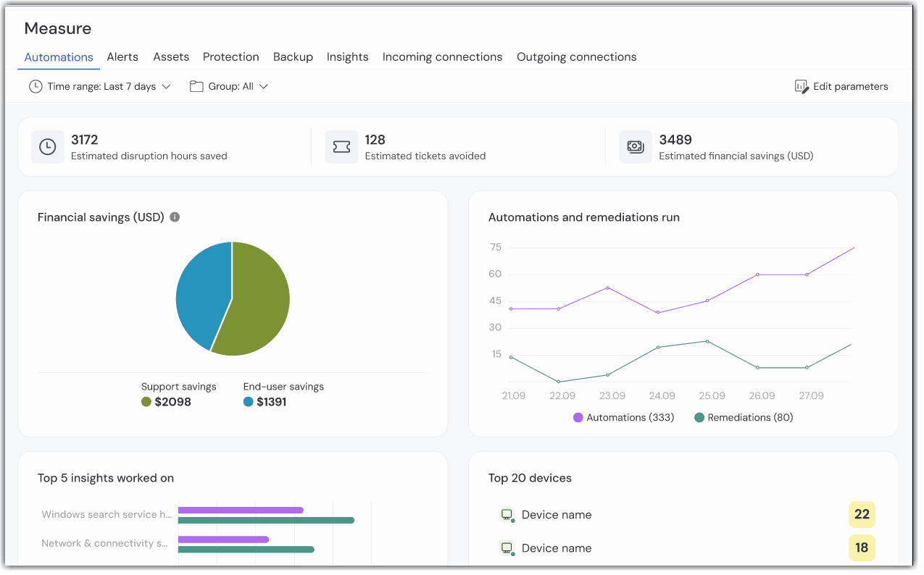The width and height of the screenshot is (924, 575).
Task: Open Incoming connections tab
Action: [442, 57]
